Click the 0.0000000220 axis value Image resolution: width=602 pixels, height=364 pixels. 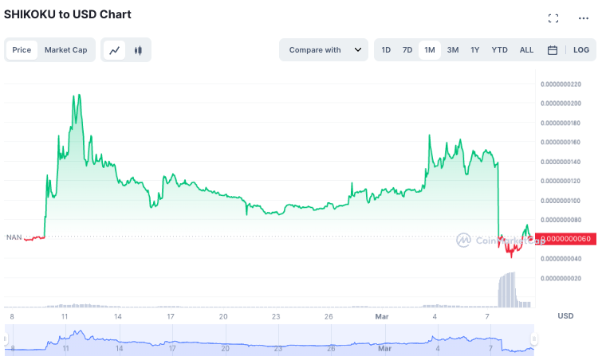pyautogui.click(x=561, y=84)
